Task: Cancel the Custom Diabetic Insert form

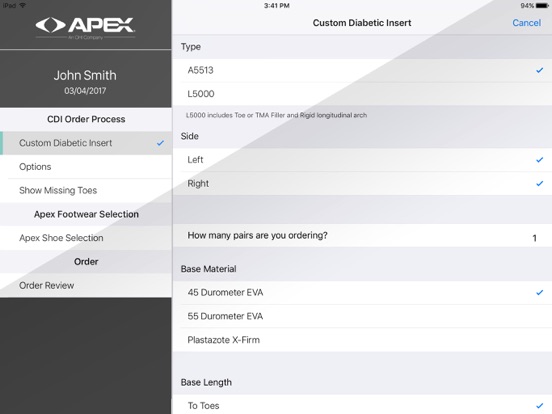Action: point(526,23)
